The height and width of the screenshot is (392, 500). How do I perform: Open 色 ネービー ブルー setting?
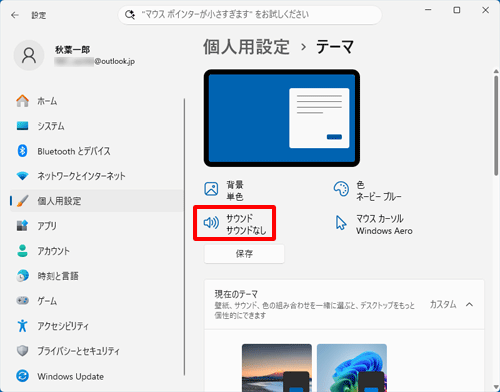tap(367, 191)
